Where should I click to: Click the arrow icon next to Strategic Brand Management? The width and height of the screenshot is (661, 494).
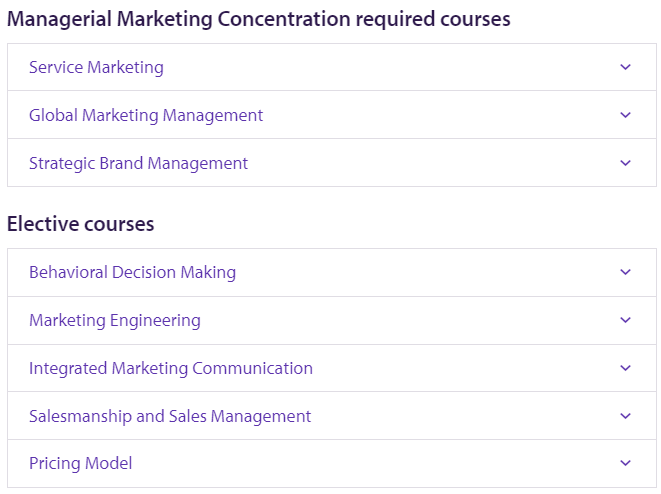pyautogui.click(x=626, y=163)
